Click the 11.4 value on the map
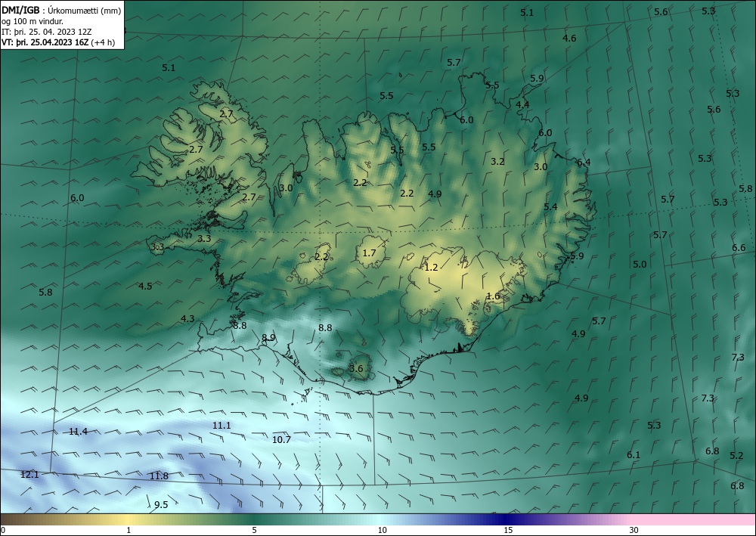The width and height of the screenshot is (756, 536). [x=78, y=432]
